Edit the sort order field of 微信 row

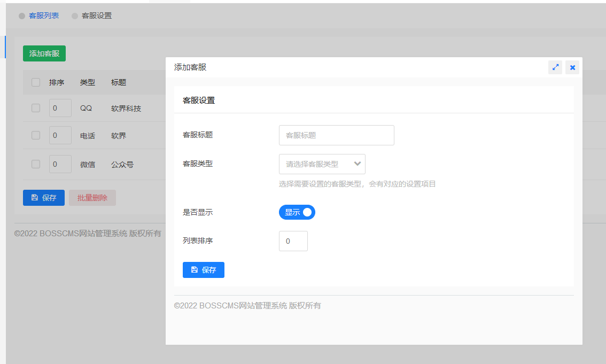click(60, 164)
